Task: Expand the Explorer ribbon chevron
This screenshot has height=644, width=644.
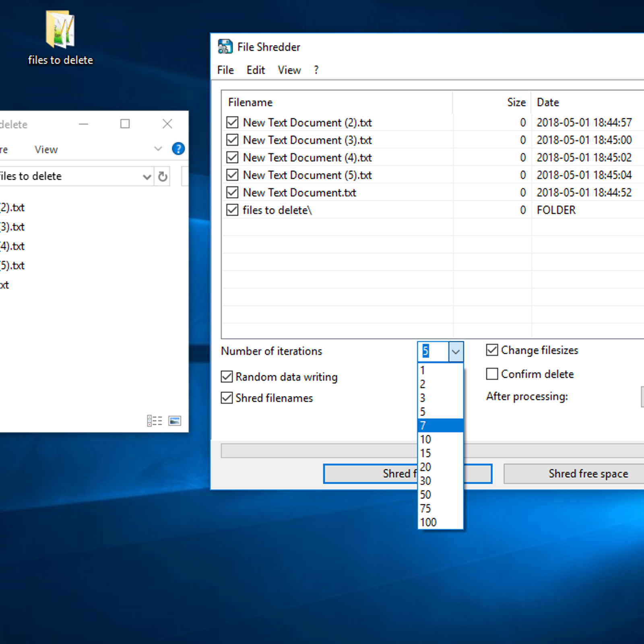Action: click(x=158, y=149)
